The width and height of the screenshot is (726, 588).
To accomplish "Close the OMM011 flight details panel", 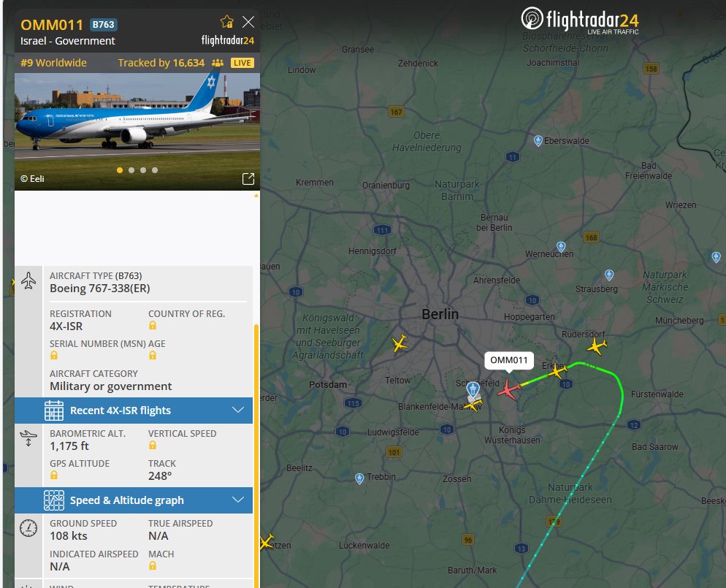I will pyautogui.click(x=248, y=22).
